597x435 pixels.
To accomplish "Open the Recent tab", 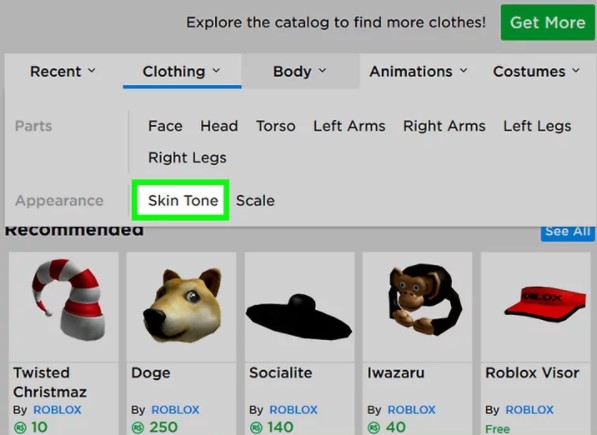I will pyautogui.click(x=63, y=72).
